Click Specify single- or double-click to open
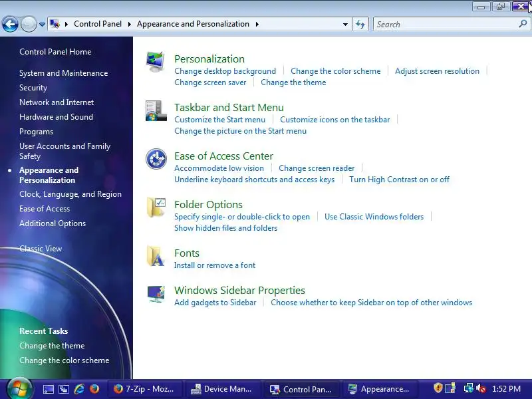 coord(242,217)
